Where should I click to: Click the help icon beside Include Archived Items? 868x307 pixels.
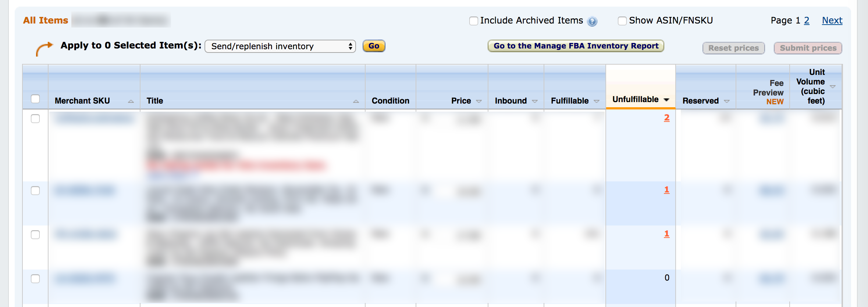(592, 22)
